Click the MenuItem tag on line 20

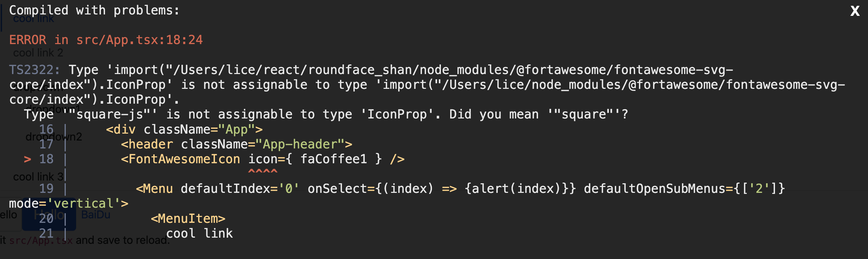point(188,219)
